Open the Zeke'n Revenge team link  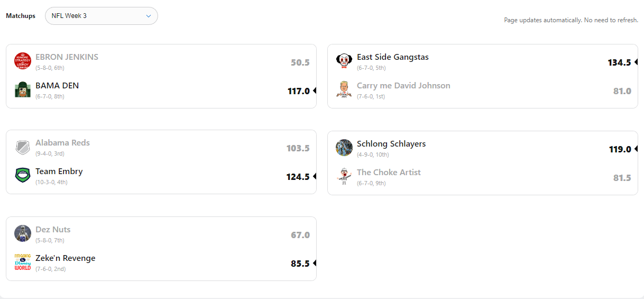coord(66,258)
